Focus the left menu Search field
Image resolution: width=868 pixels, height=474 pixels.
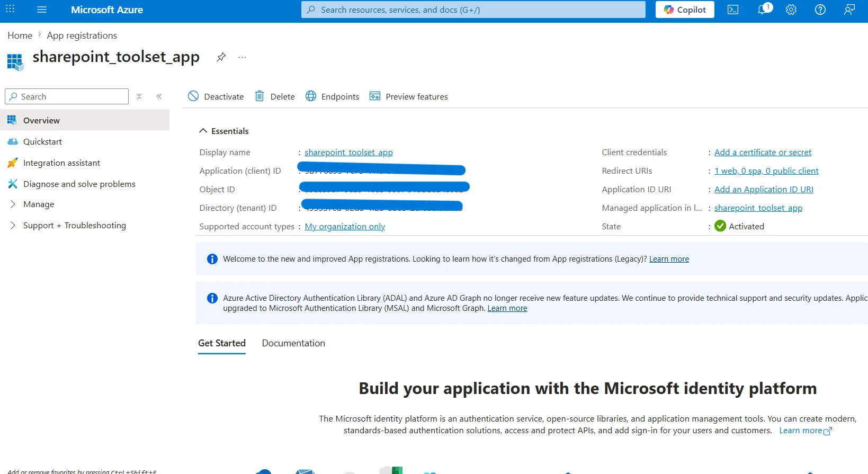click(67, 96)
